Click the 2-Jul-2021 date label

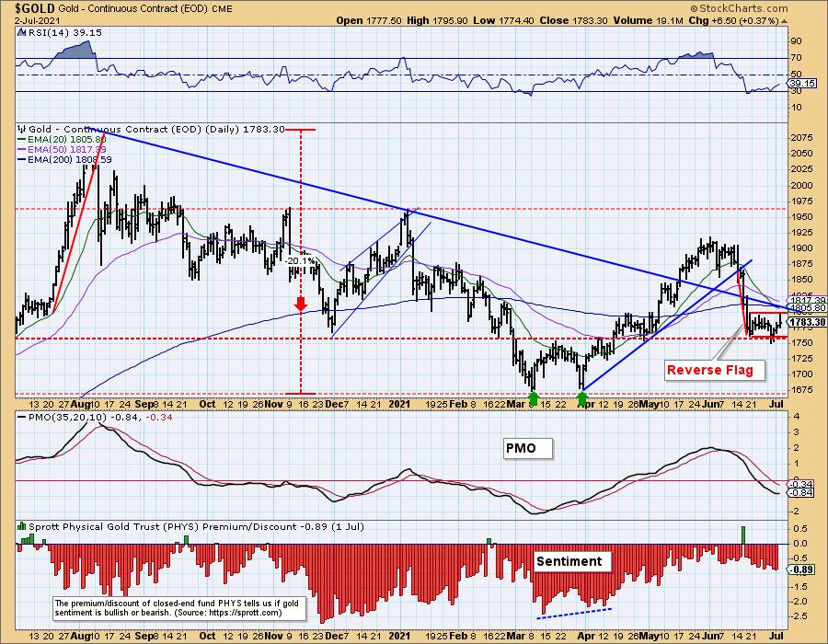pos(38,21)
